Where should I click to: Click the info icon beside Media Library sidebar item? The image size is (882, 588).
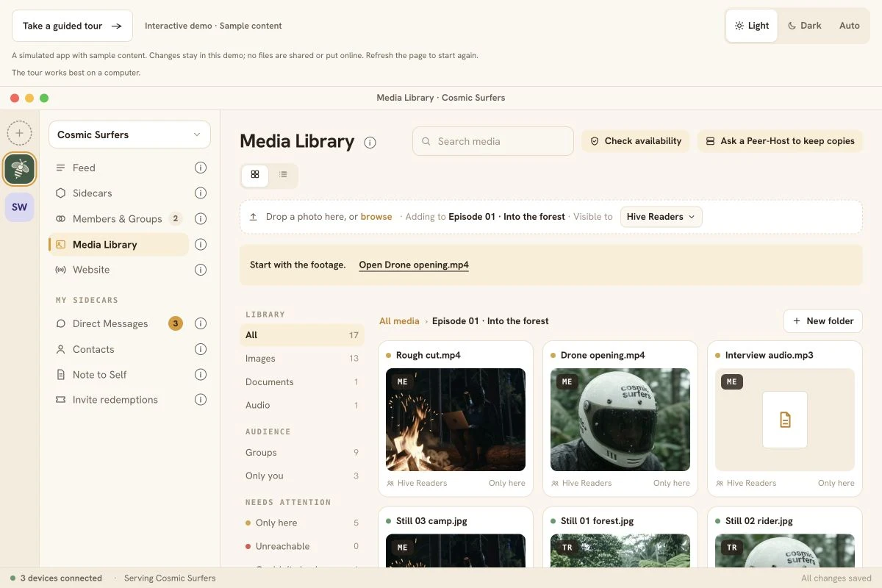pyautogui.click(x=200, y=245)
